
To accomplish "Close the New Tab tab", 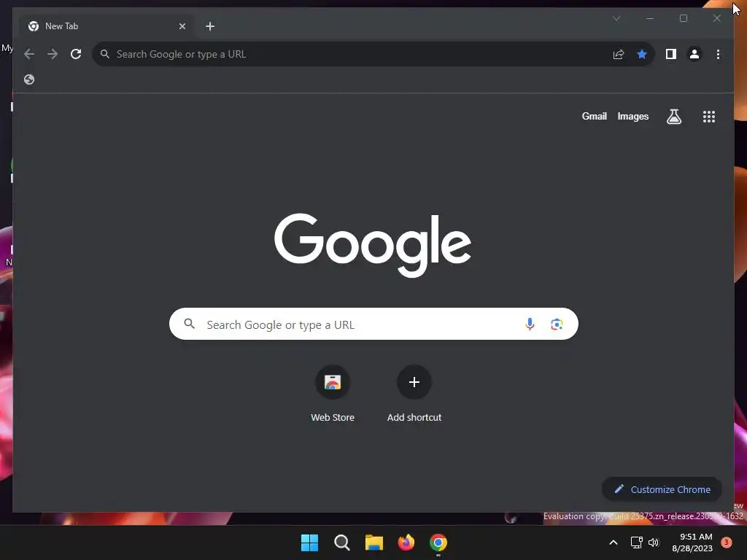I will (x=182, y=26).
